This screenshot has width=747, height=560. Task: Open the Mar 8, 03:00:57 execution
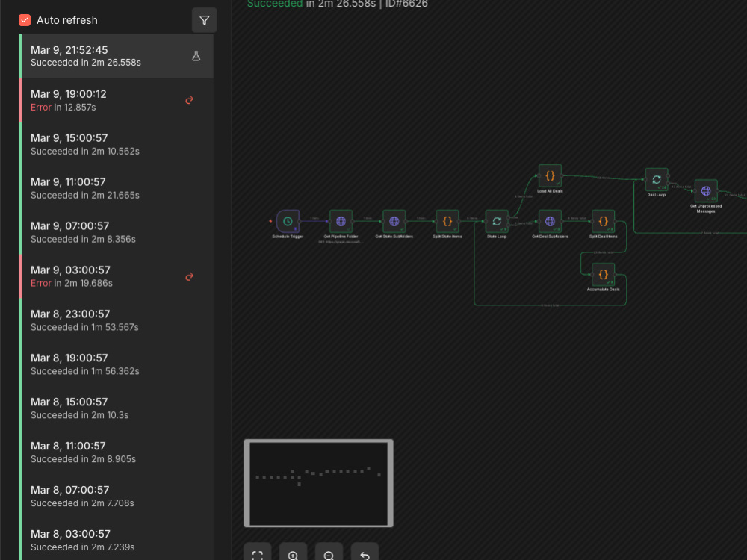pyautogui.click(x=117, y=540)
